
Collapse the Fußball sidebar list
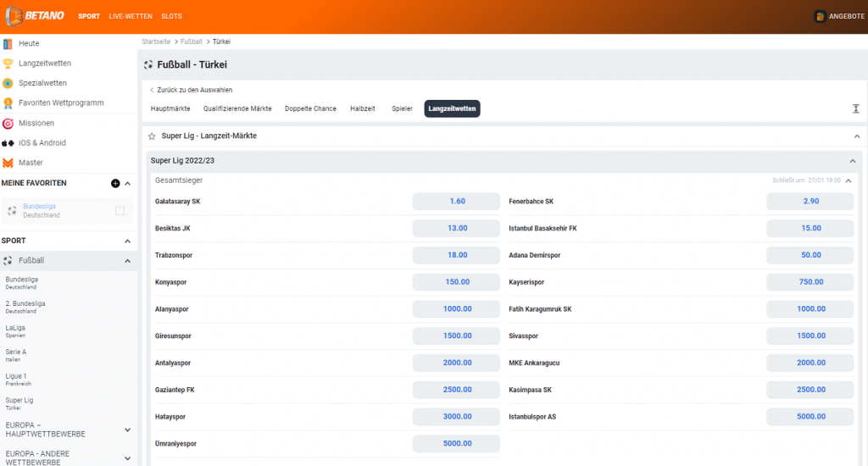128,261
